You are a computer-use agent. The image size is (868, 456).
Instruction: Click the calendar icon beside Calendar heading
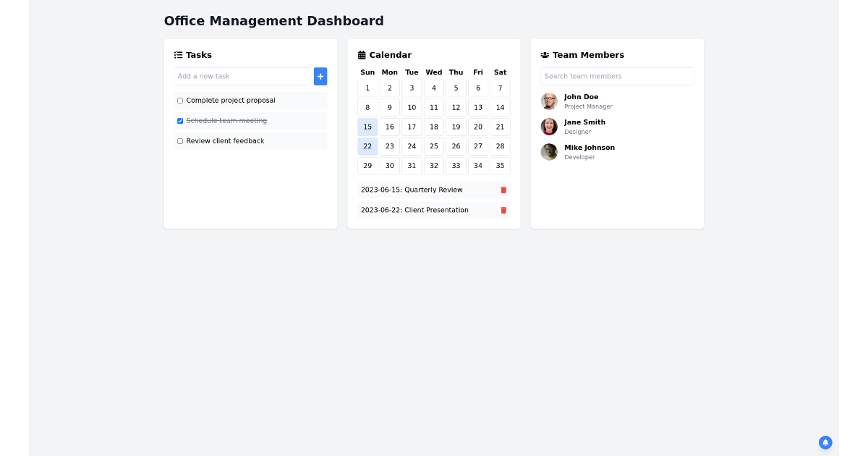pyautogui.click(x=362, y=54)
